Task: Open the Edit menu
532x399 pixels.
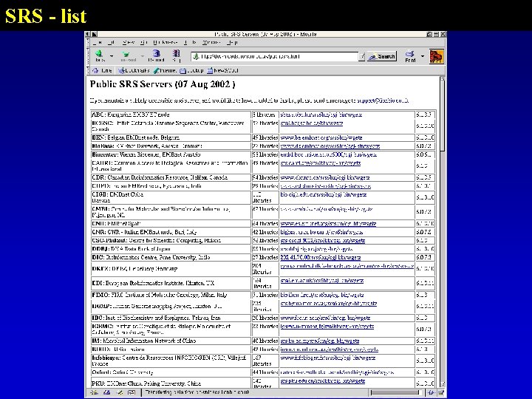Action: click(112, 42)
